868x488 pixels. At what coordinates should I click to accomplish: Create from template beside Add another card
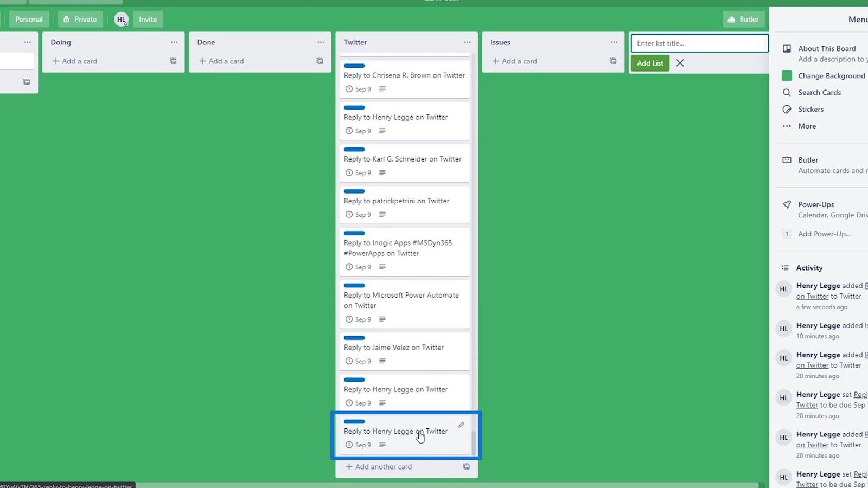[466, 466]
